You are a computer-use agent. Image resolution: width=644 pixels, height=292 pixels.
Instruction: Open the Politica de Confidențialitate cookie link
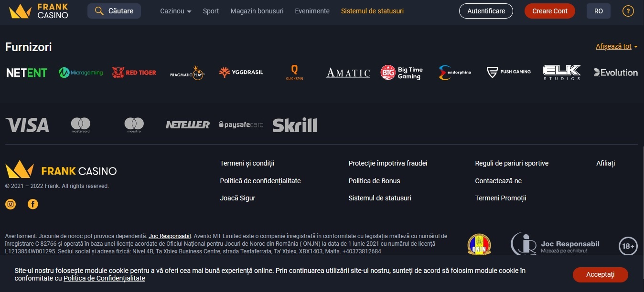[x=104, y=278]
